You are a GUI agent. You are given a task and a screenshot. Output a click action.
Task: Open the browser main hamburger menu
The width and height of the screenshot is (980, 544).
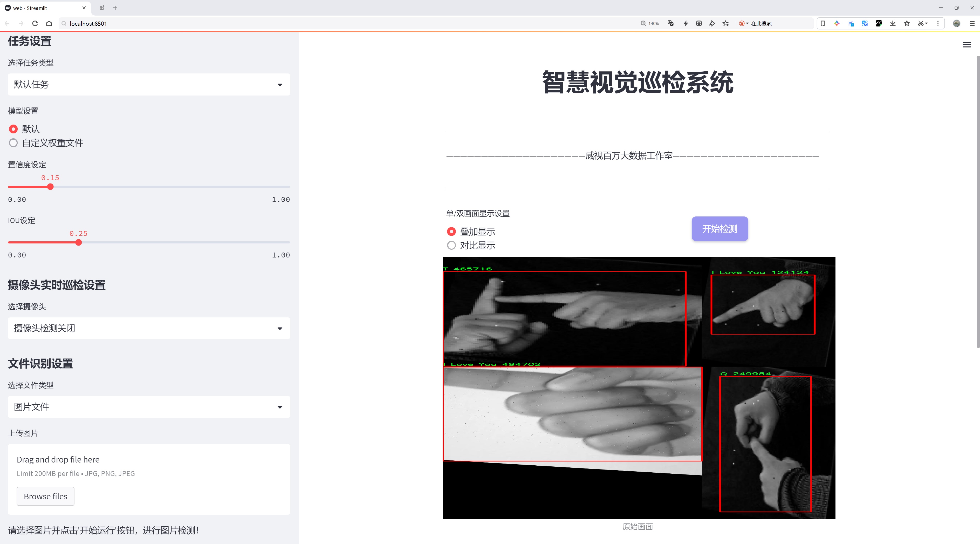972,24
